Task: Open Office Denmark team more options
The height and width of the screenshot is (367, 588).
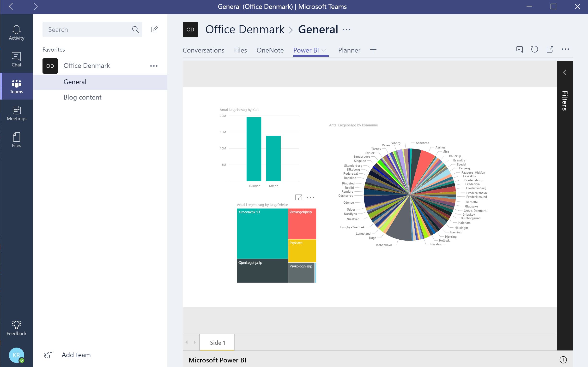Action: tap(154, 66)
